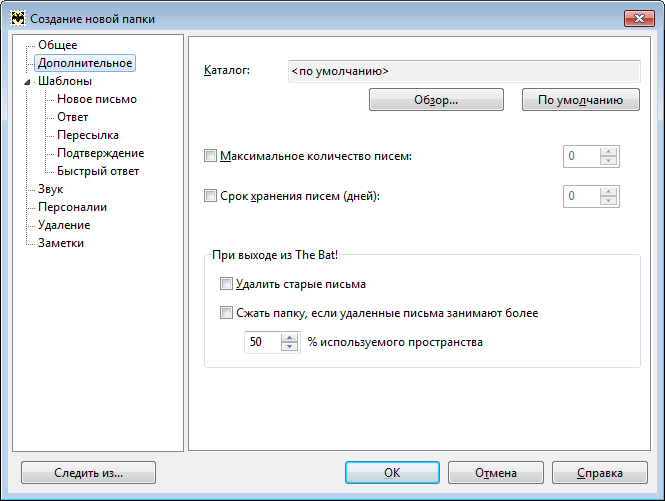Collapse the Шаблоны tree node
The width and height of the screenshot is (665, 501).
(x=27, y=82)
